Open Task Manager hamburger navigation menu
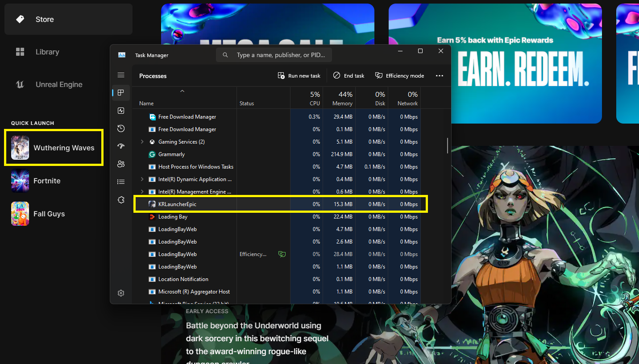 [121, 75]
